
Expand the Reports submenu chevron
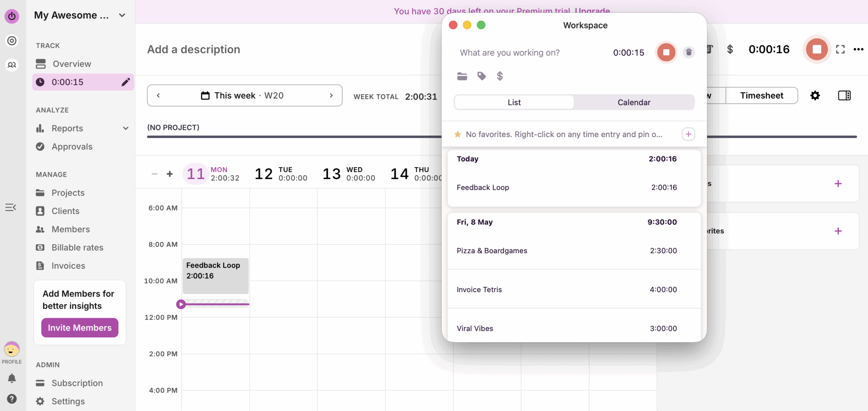(x=126, y=128)
